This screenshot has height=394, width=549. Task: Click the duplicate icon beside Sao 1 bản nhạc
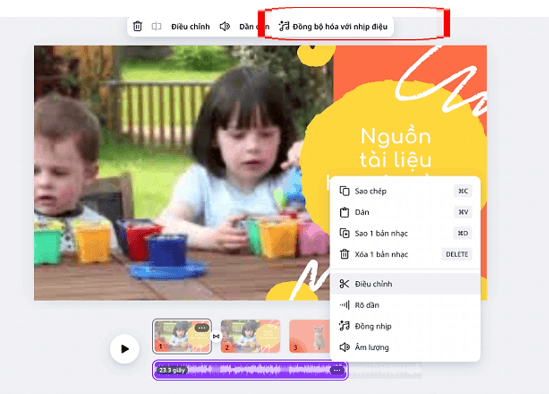click(344, 233)
